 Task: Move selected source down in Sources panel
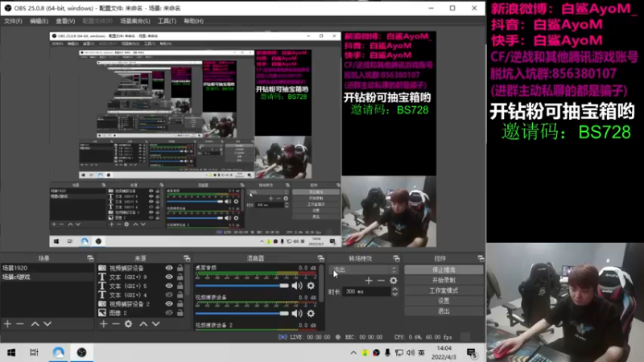(x=155, y=324)
